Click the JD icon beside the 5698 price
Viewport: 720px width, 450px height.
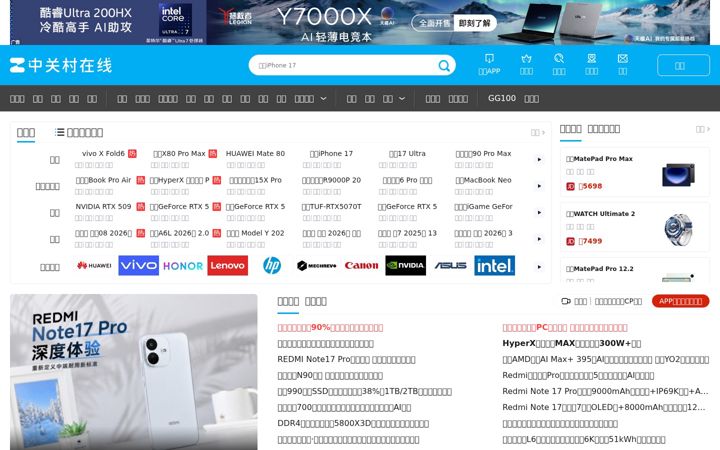point(570,186)
